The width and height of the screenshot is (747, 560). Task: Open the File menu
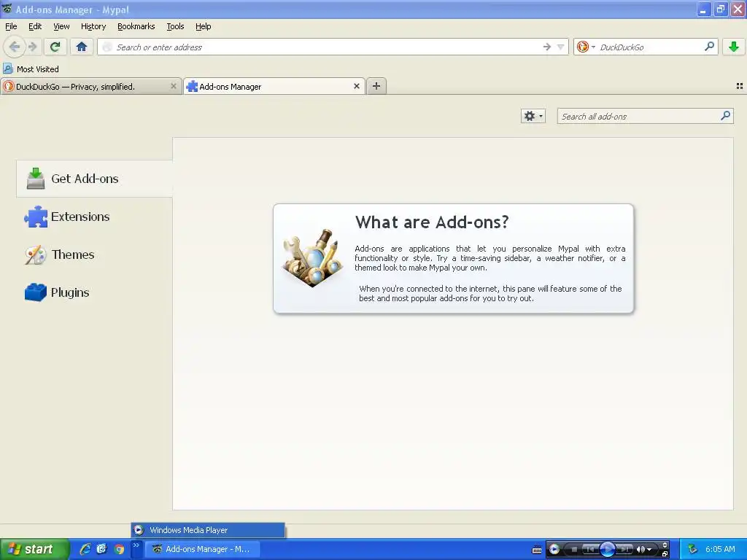click(11, 26)
